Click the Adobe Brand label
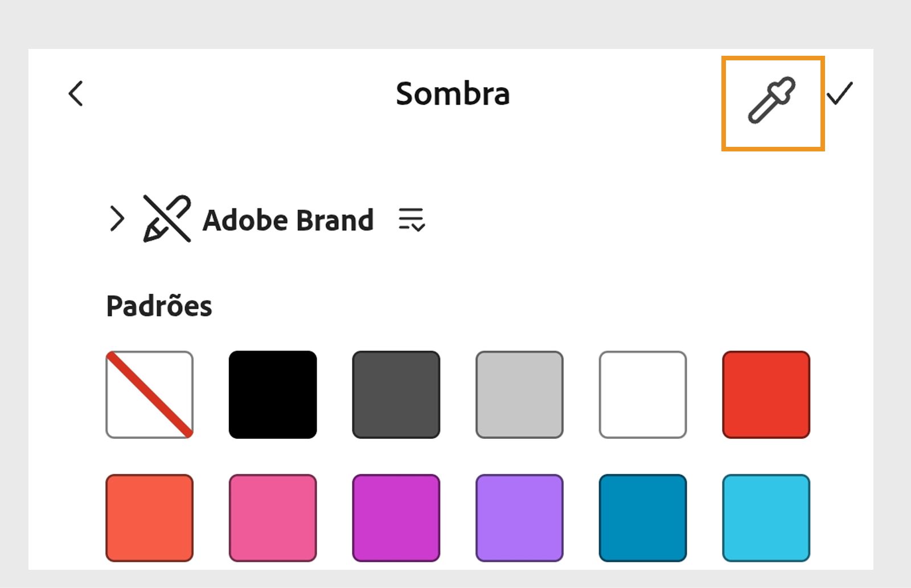Image resolution: width=911 pixels, height=588 pixels. click(289, 220)
